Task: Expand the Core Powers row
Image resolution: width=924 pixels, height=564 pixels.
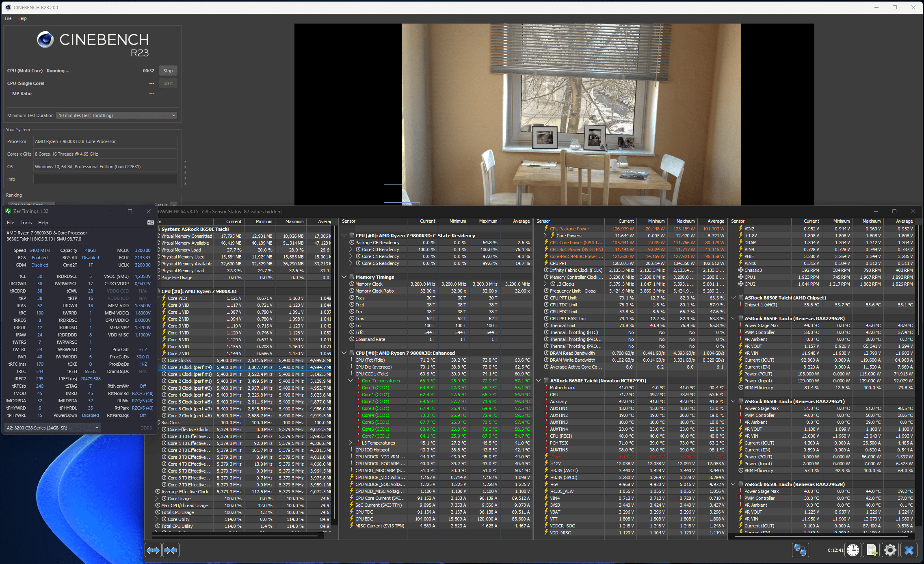Action: click(x=545, y=236)
